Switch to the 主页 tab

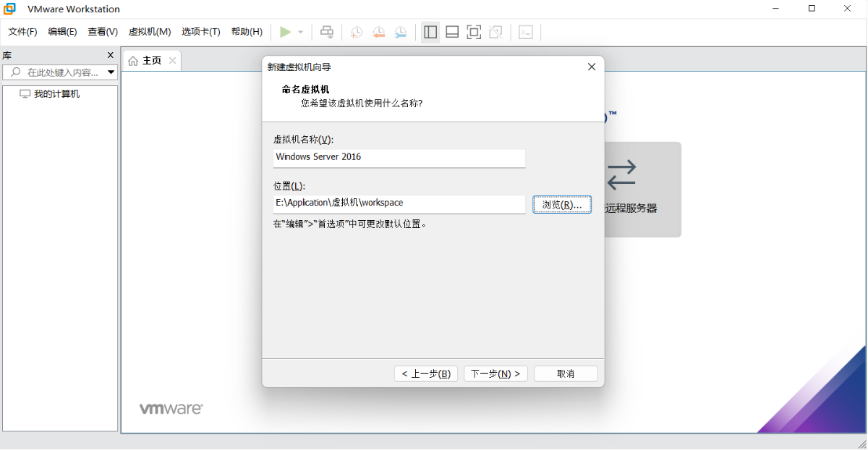pos(152,61)
